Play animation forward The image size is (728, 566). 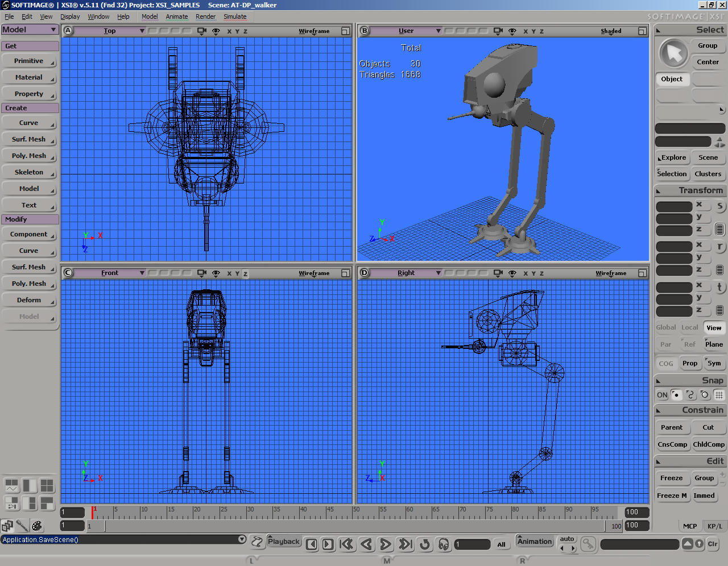[x=385, y=544]
